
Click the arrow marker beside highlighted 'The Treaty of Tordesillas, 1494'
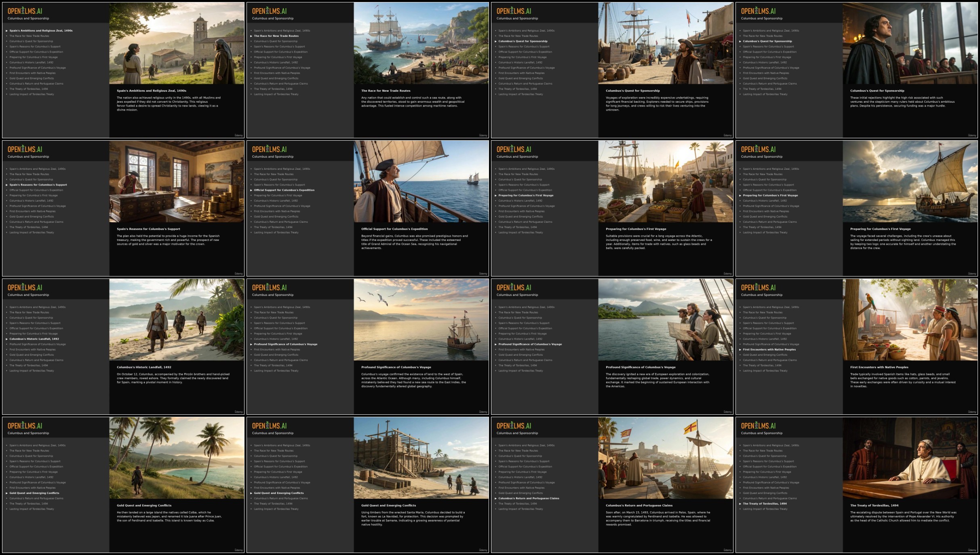740,504
